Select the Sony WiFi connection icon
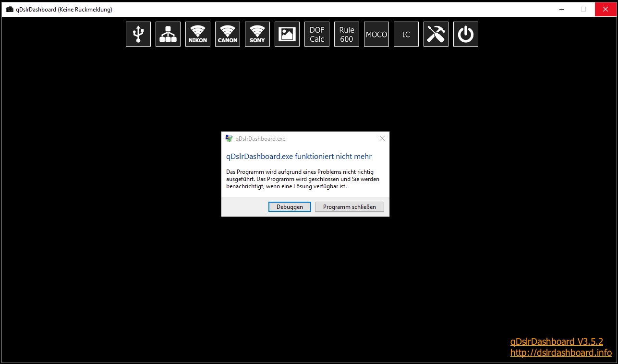This screenshot has width=618, height=364. pos(257,34)
